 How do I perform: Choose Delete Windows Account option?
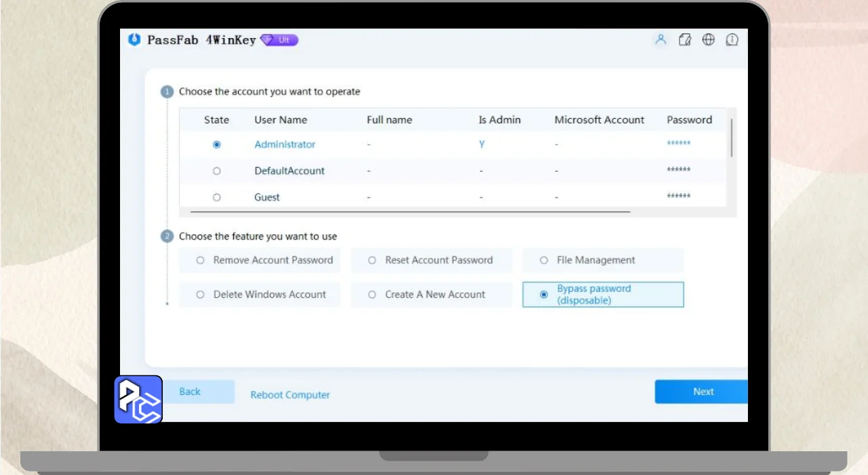tap(260, 294)
